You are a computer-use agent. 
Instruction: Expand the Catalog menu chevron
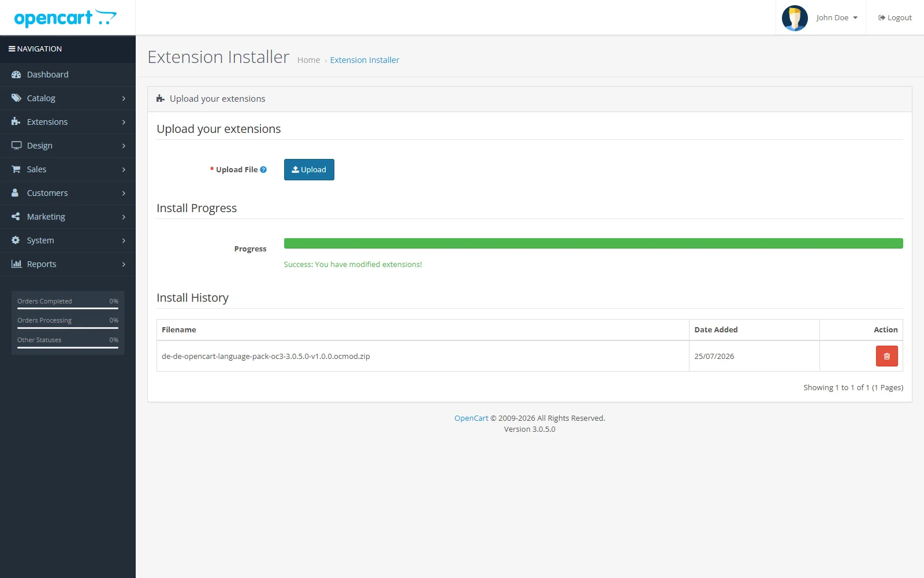124,99
